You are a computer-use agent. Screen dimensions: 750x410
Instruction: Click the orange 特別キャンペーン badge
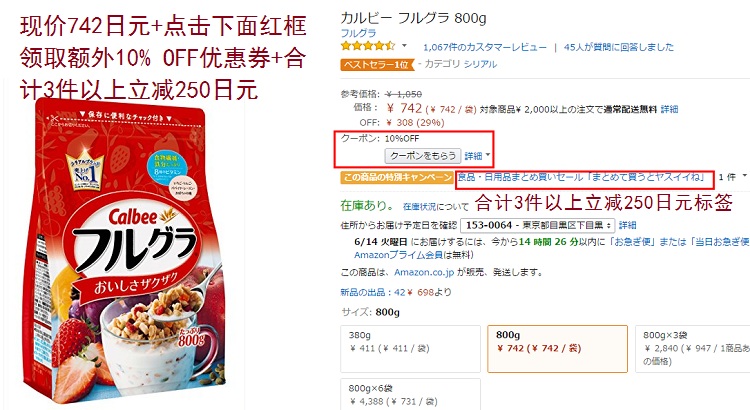(397, 177)
